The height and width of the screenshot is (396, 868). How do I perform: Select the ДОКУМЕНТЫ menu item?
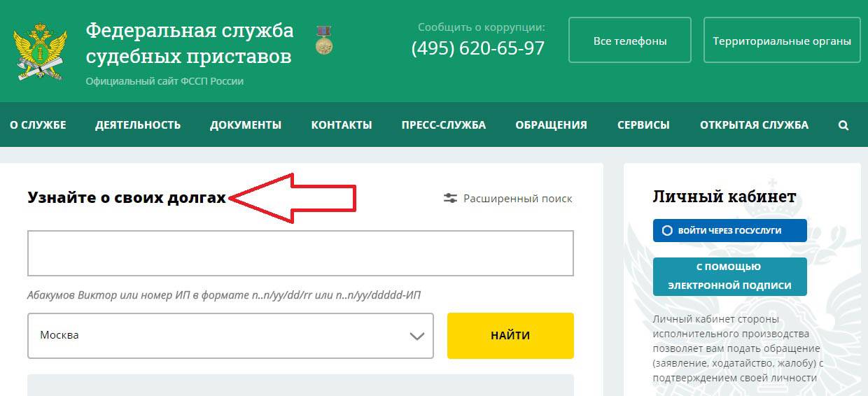click(x=246, y=125)
